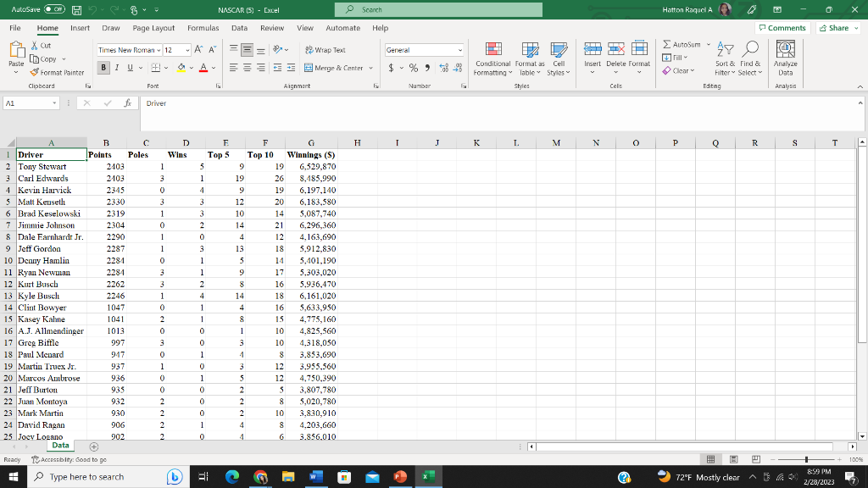
Task: Click the Search box in title bar
Action: click(438, 9)
